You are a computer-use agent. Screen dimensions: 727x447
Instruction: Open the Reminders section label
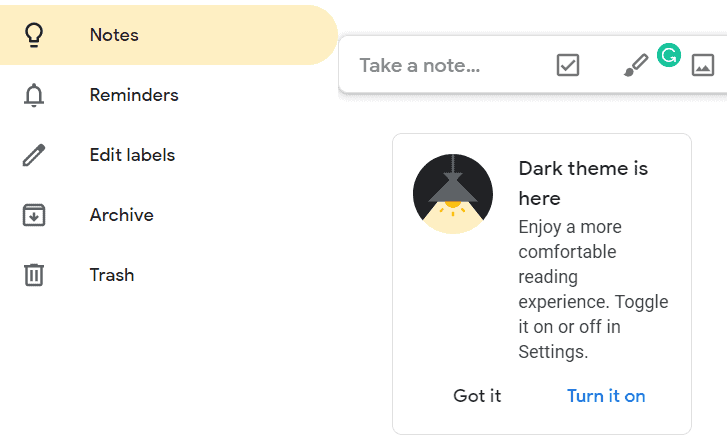click(x=134, y=95)
